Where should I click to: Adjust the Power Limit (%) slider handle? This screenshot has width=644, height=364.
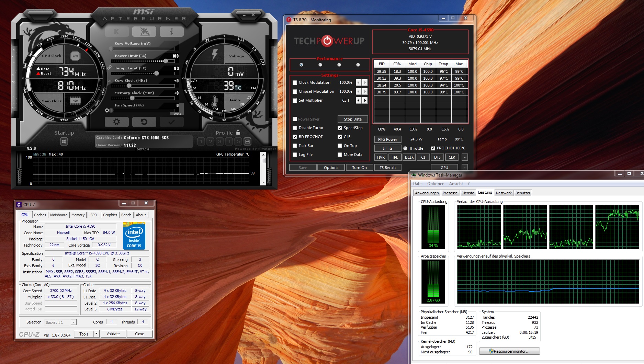(166, 61)
